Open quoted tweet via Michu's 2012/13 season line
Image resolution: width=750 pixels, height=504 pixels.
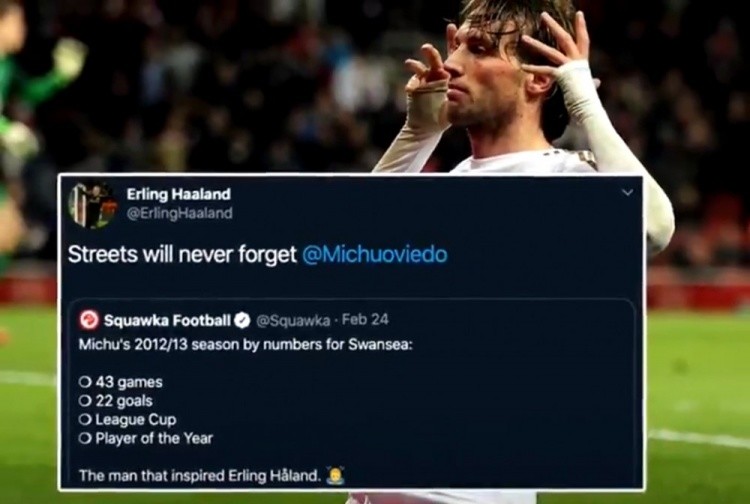245,345
